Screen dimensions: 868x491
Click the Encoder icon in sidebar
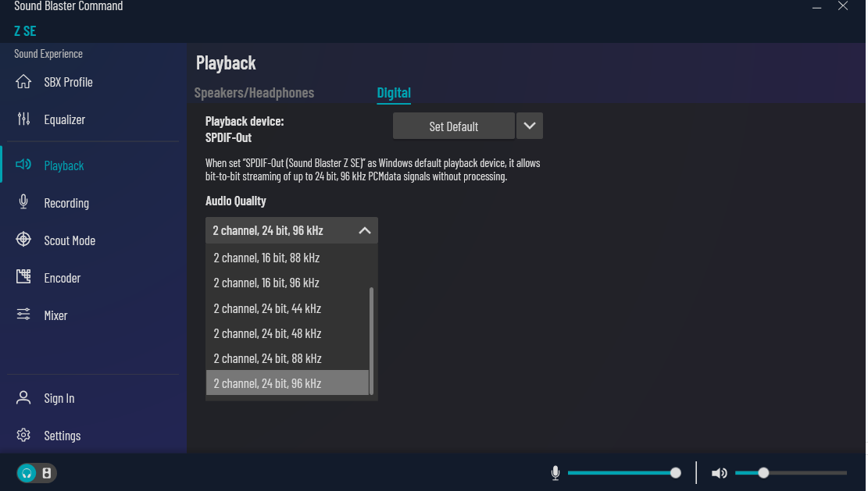pyautogui.click(x=23, y=276)
